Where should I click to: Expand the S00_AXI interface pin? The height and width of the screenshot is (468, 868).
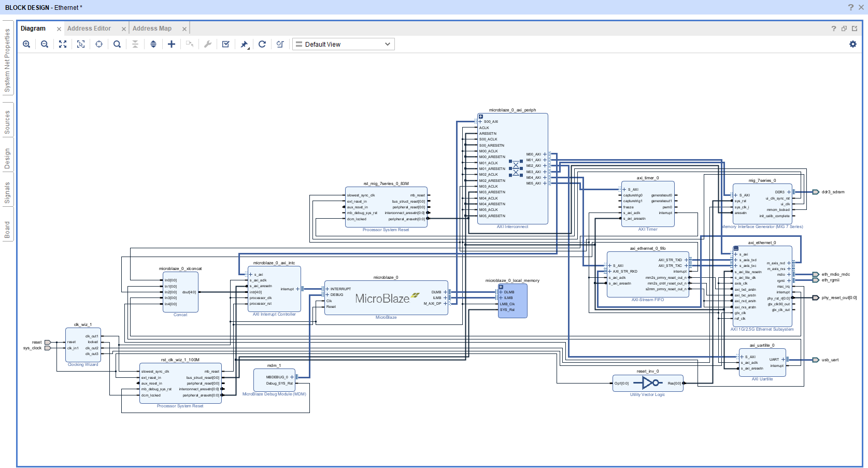(480, 122)
